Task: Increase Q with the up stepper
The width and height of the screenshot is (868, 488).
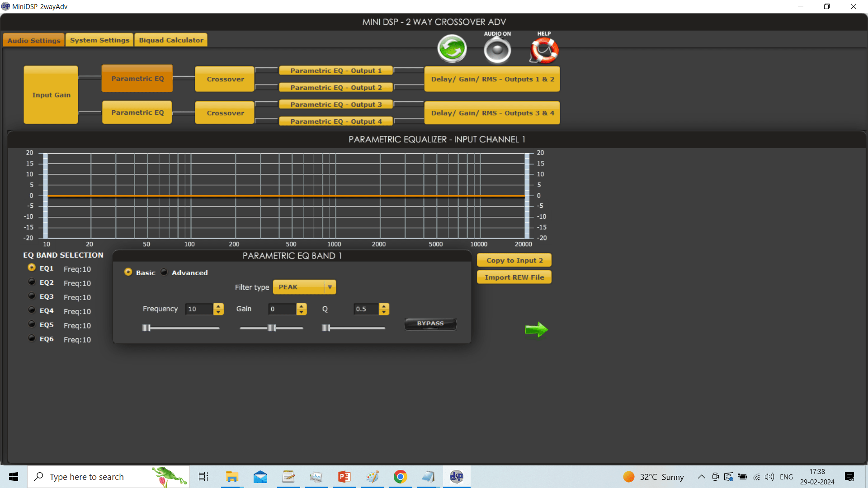Action: click(384, 306)
